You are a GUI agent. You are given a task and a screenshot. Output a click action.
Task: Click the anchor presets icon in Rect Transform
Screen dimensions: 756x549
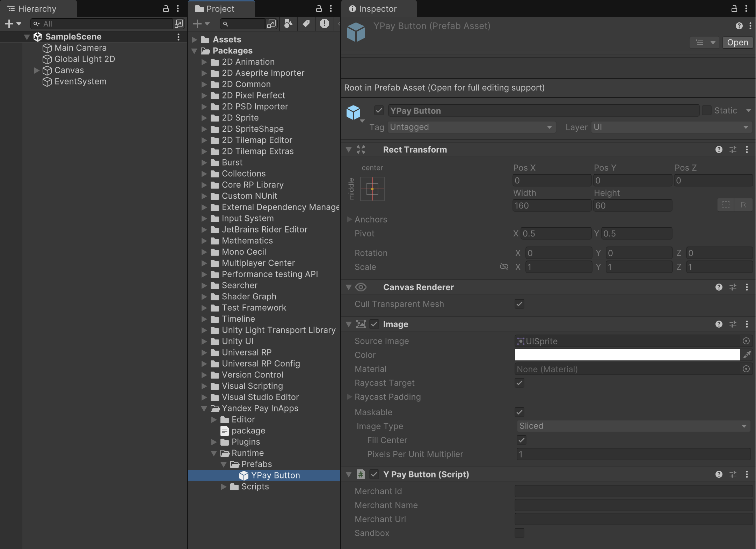(x=372, y=189)
